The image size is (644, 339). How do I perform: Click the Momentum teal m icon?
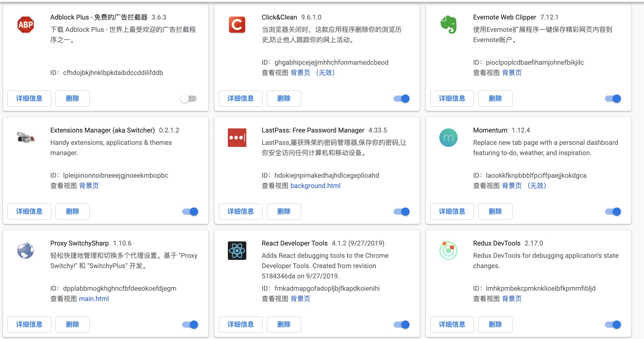click(448, 138)
